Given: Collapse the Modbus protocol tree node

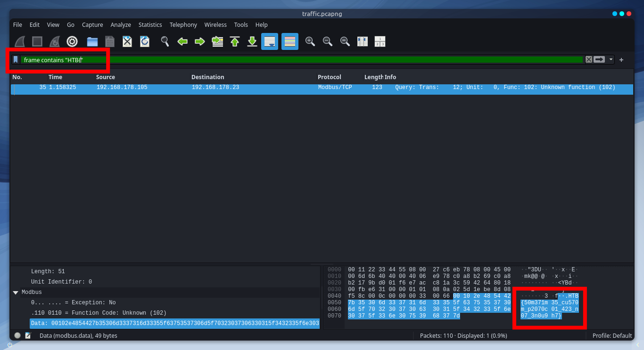Looking at the screenshot, I should pyautogui.click(x=16, y=293).
